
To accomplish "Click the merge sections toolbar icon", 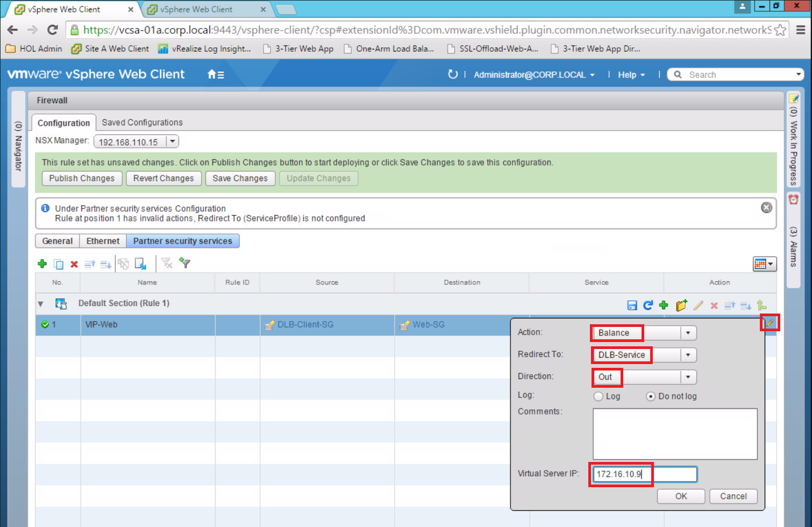I will point(123,263).
